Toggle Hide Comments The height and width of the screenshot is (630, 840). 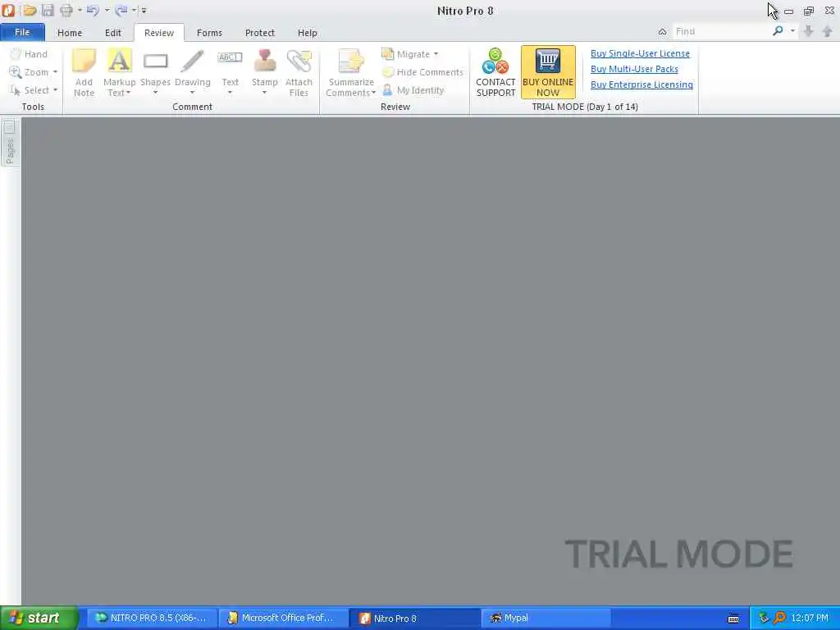pos(422,72)
